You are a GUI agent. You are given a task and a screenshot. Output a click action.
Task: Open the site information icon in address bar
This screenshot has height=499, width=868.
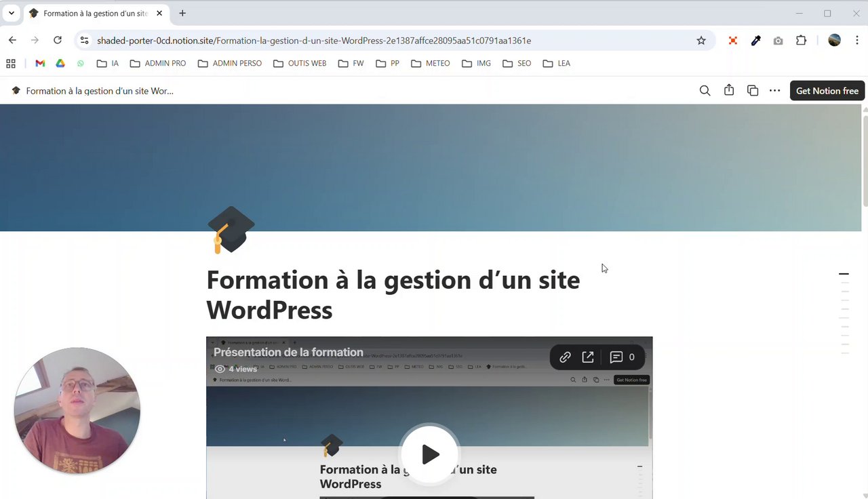tap(84, 41)
